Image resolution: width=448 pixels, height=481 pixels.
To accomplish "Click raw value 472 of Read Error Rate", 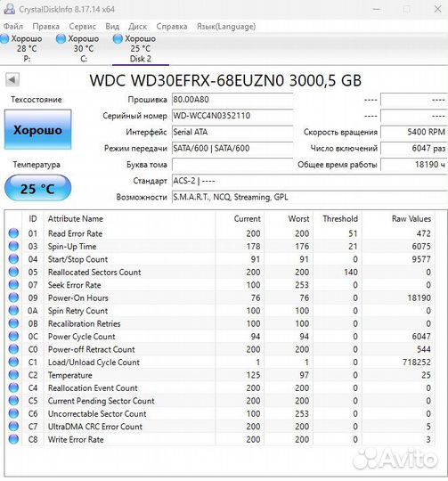I will pos(423,233).
